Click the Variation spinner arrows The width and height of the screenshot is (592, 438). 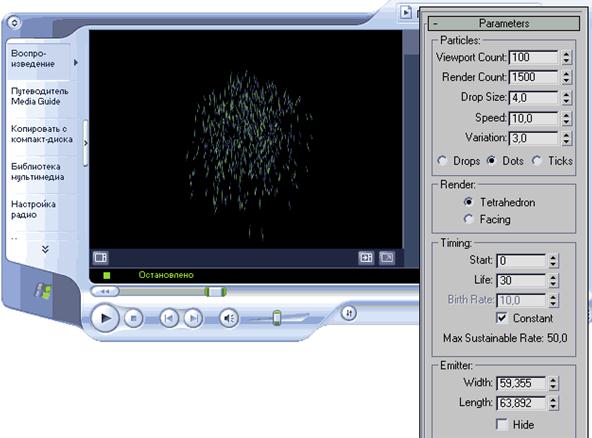click(x=566, y=138)
